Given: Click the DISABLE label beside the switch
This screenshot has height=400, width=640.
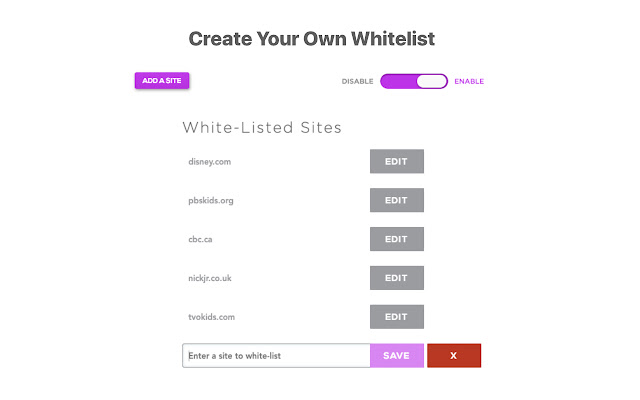Looking at the screenshot, I should 357,81.
